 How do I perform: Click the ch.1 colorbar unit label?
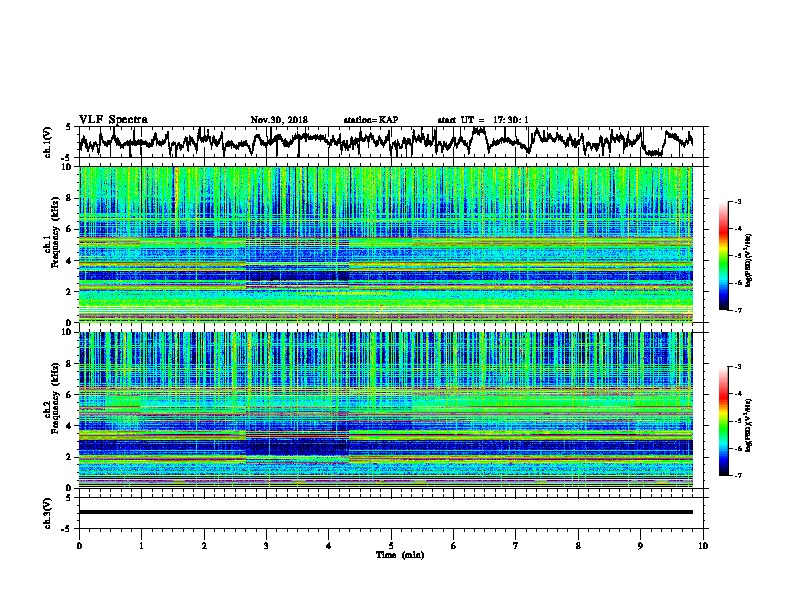(x=749, y=260)
